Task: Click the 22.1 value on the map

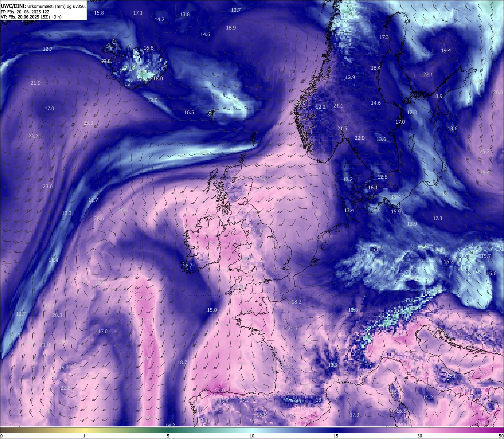Action: [428, 74]
